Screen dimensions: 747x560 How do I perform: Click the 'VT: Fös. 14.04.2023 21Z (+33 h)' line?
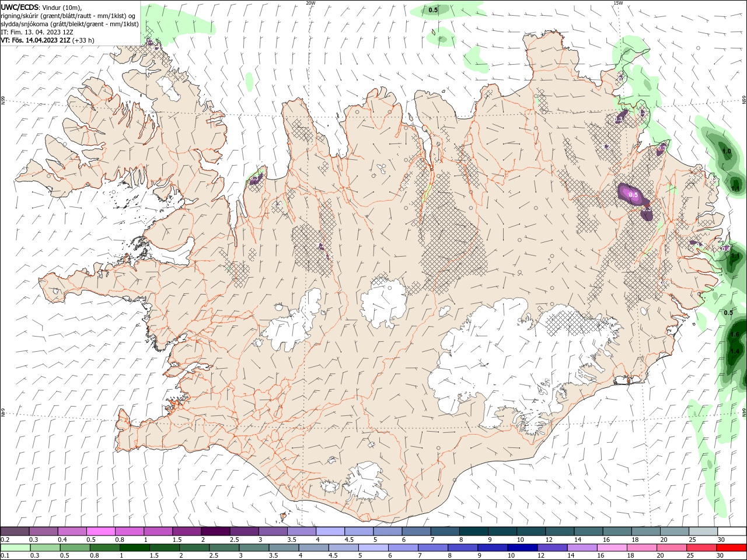click(48, 40)
